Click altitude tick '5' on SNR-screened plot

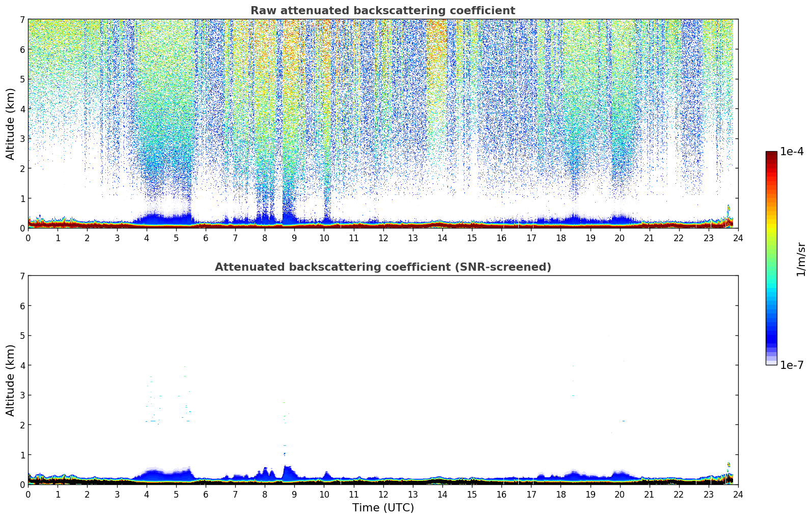tap(22, 335)
